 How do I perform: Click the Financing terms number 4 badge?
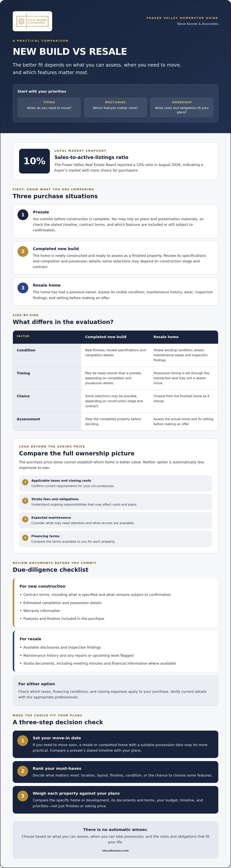point(25,538)
